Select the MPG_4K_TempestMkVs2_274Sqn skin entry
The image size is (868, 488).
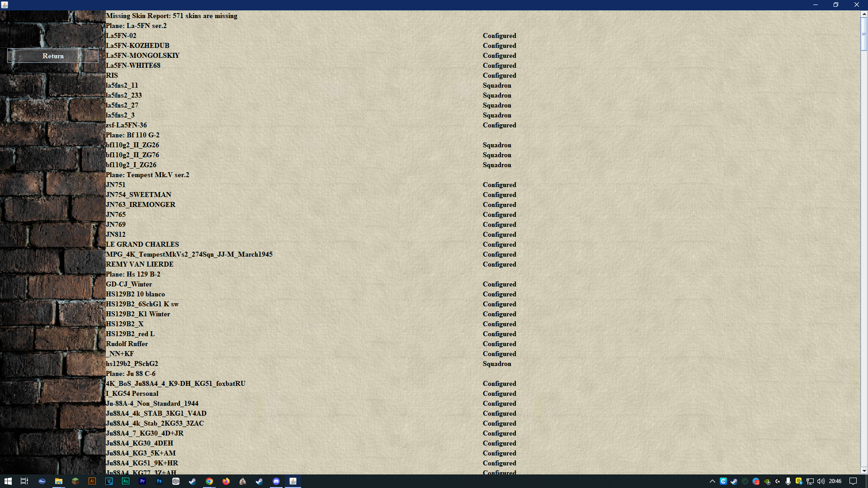tap(189, 254)
